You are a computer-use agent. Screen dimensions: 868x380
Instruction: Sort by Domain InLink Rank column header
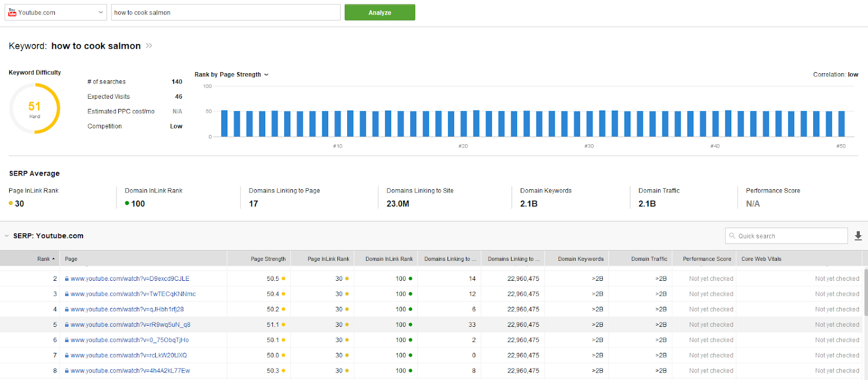pos(389,259)
